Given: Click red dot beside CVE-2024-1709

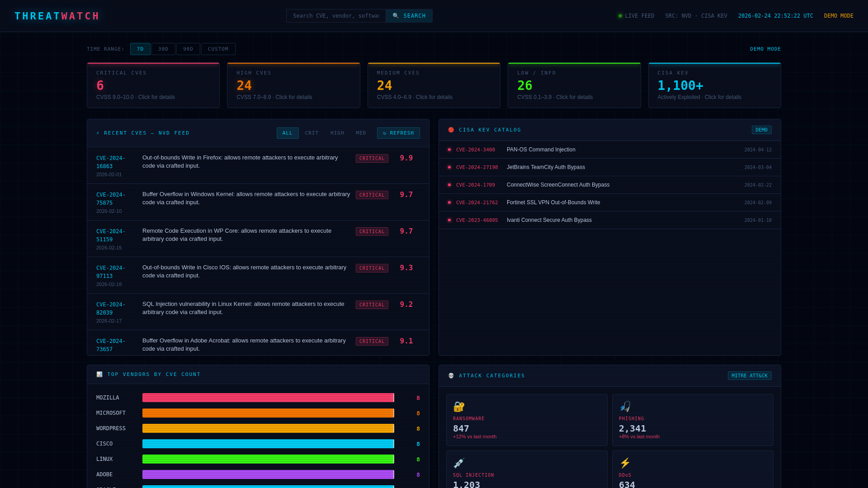Looking at the screenshot, I should 449,185.
